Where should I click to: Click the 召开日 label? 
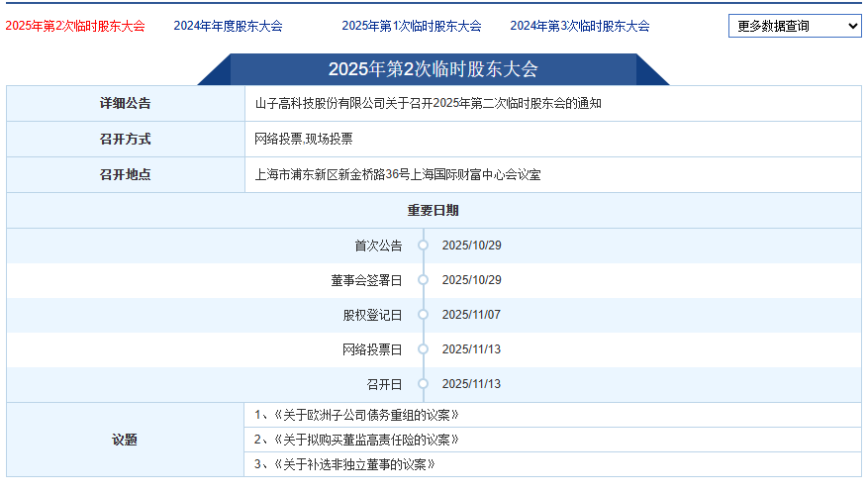[384, 384]
